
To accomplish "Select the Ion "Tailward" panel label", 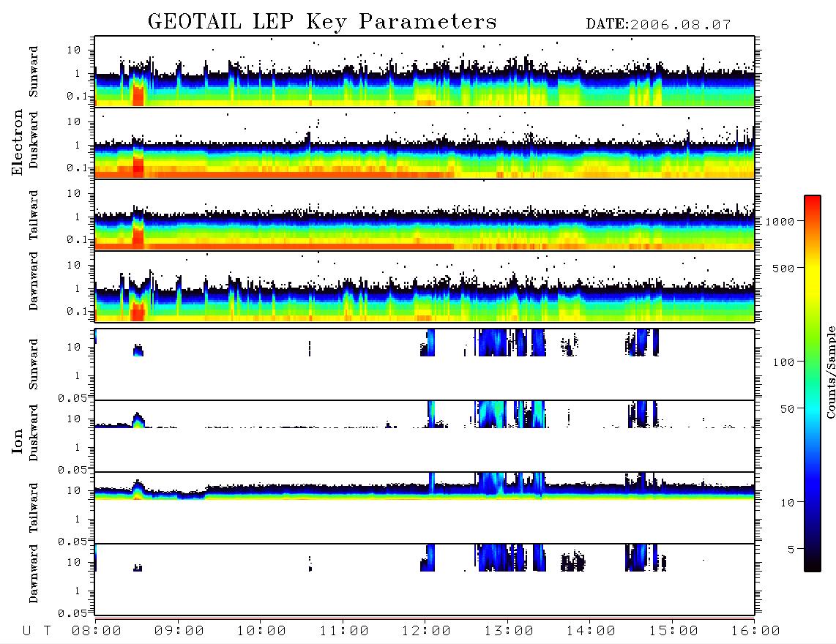I will 34,508.
